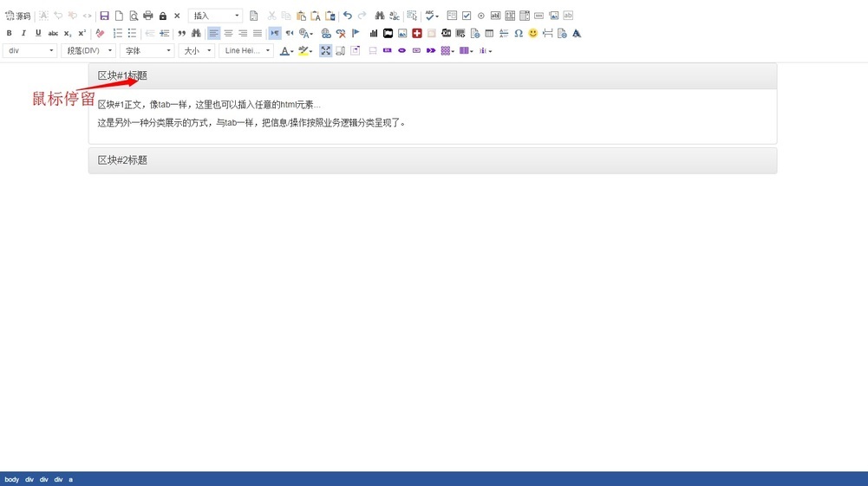Toggle bold formatting
The width and height of the screenshot is (868, 486).
[9, 34]
